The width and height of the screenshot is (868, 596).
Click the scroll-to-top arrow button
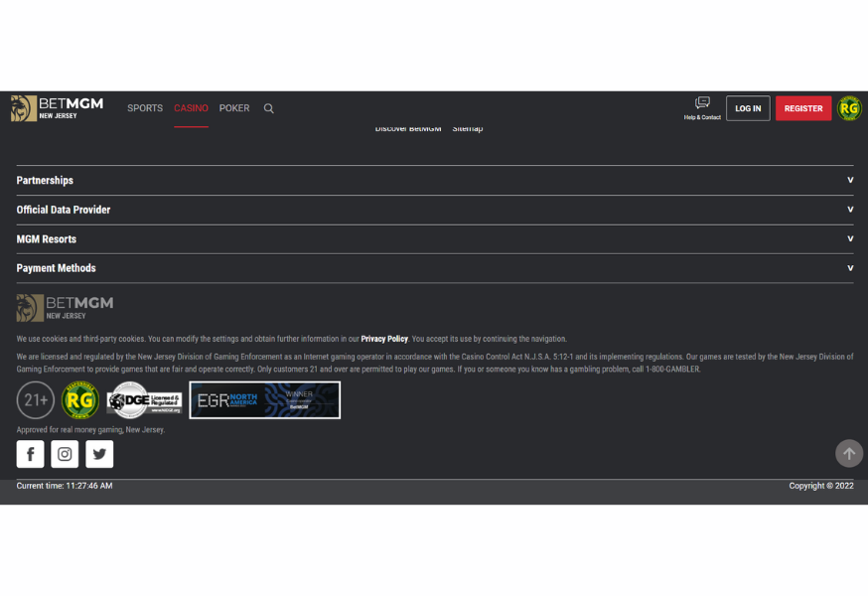849,454
